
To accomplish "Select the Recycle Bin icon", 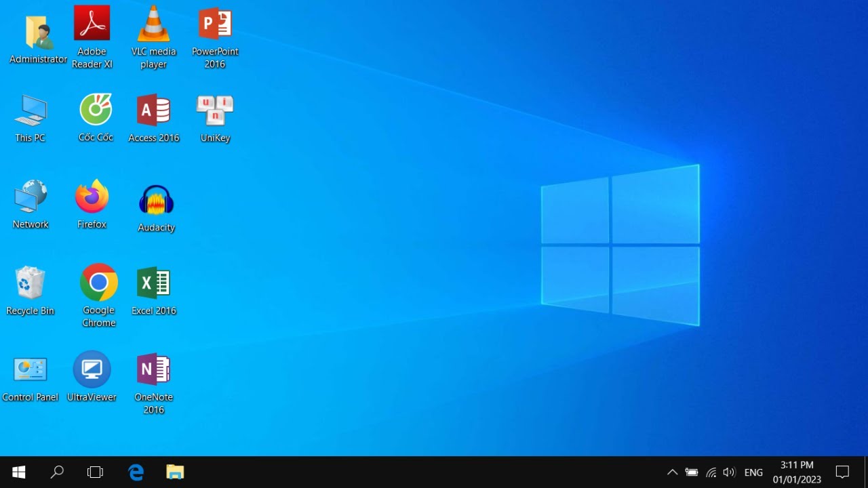I will 30,283.
